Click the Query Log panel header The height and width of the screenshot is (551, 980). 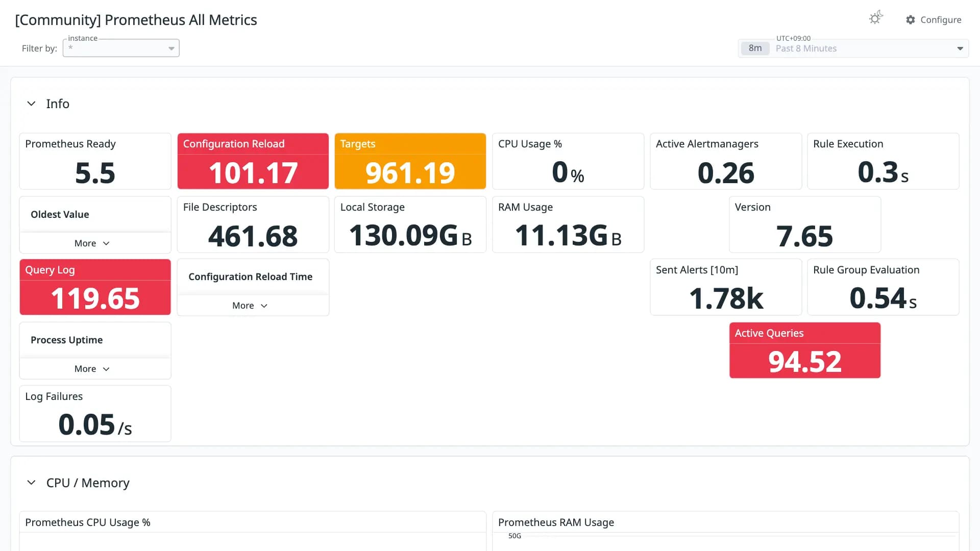click(95, 270)
